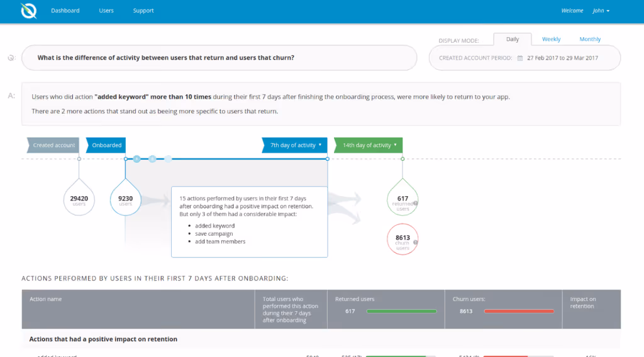Switch to Monthly display mode
644x357 pixels.
click(590, 39)
